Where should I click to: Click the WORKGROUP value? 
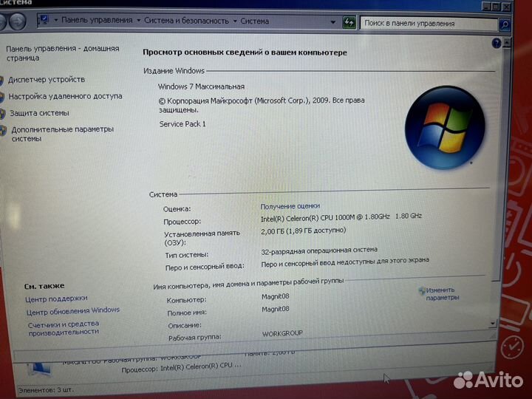[282, 333]
